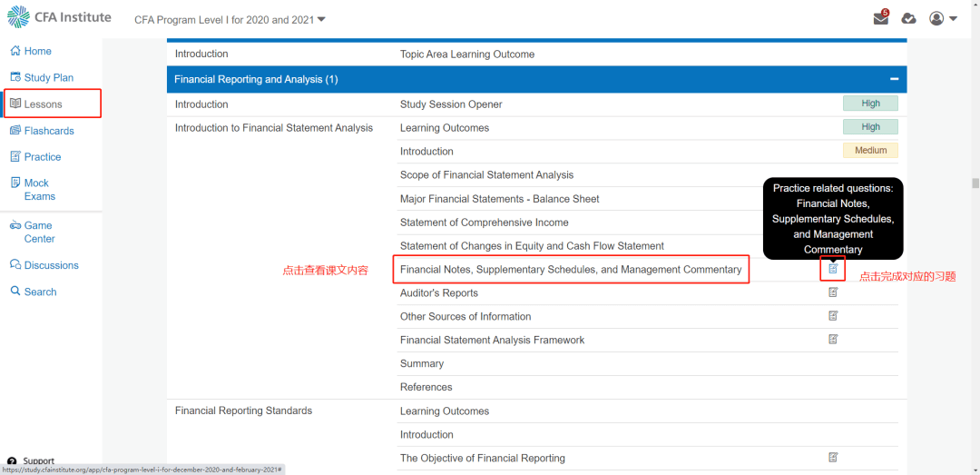This screenshot has height=475, width=980.
Task: Expand the CFA Program Level I dropdown
Action: click(x=230, y=19)
